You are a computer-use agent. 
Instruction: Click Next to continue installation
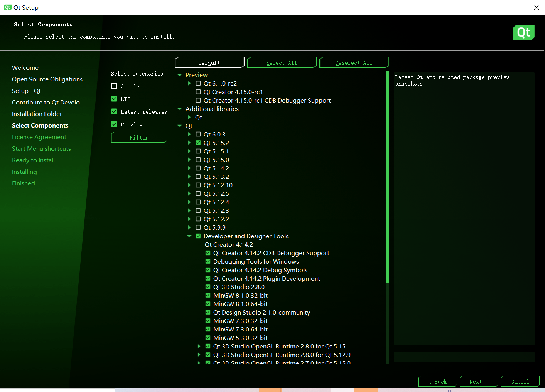(x=479, y=381)
